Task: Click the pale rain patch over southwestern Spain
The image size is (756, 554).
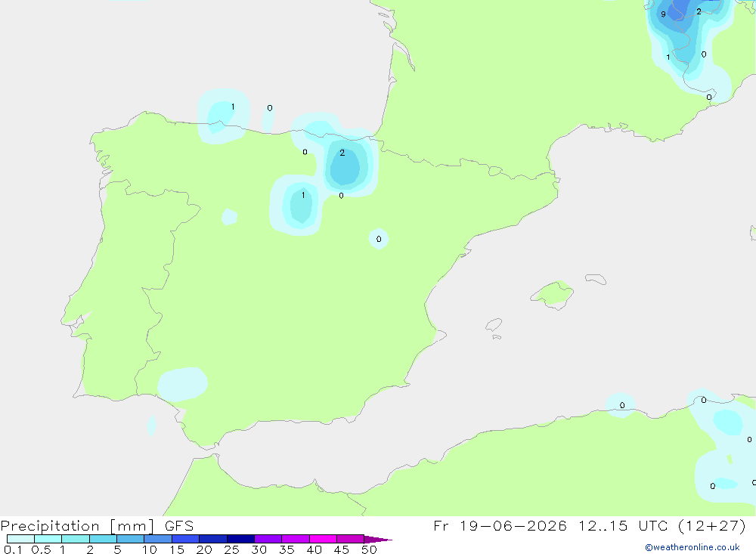Action: (x=183, y=384)
